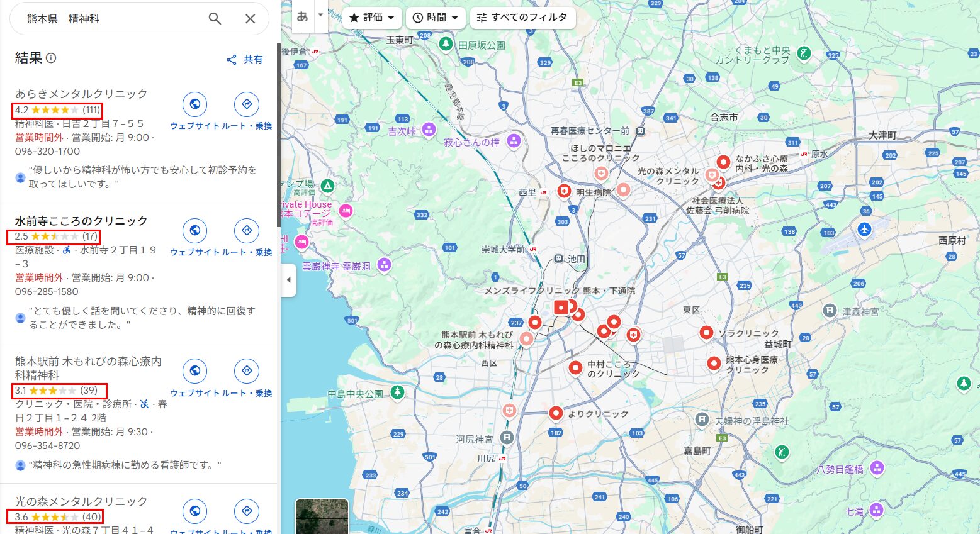Screen dimensions: 980x534
Task: Click phone number 096-285-1580
Action: coord(47,292)
